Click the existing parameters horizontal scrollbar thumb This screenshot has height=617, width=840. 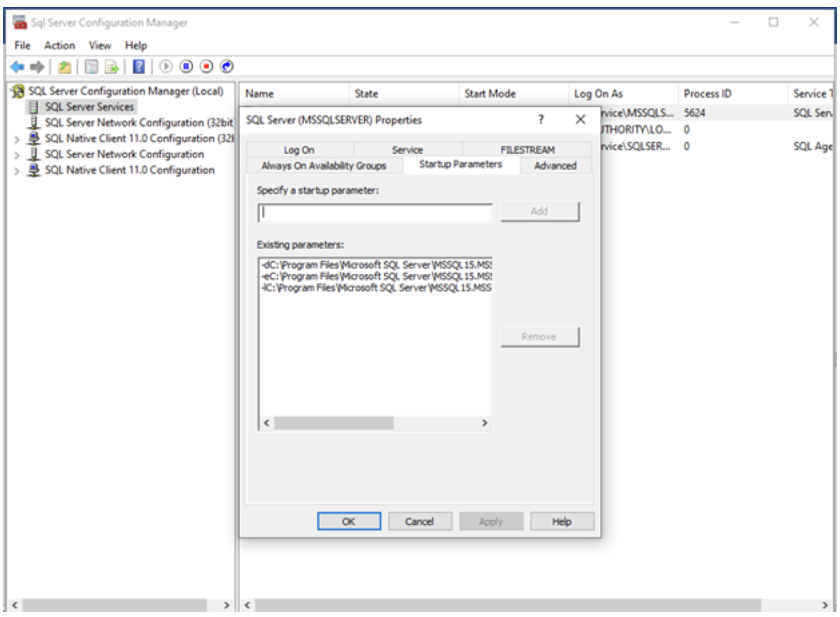click(x=334, y=423)
